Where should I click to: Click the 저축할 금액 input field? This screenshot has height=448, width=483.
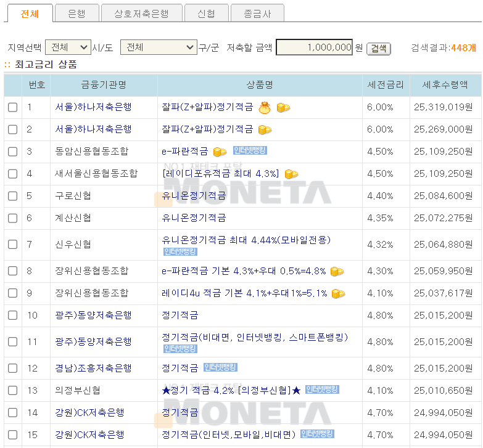314,47
